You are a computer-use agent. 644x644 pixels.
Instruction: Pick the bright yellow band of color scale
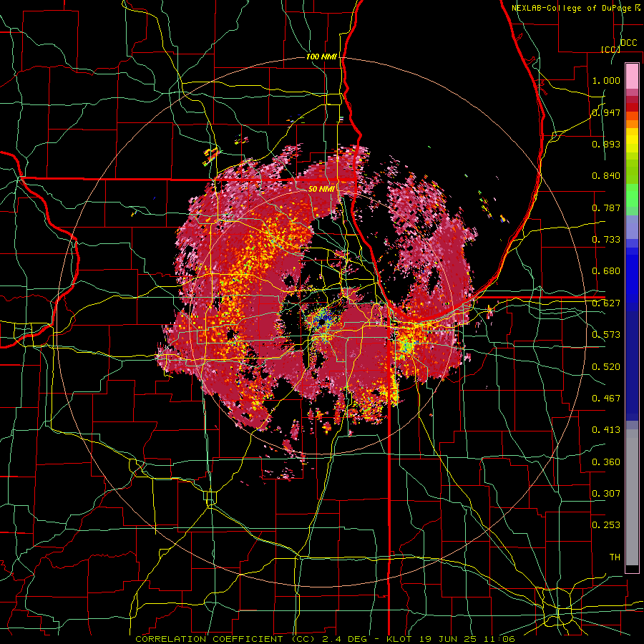point(632,140)
